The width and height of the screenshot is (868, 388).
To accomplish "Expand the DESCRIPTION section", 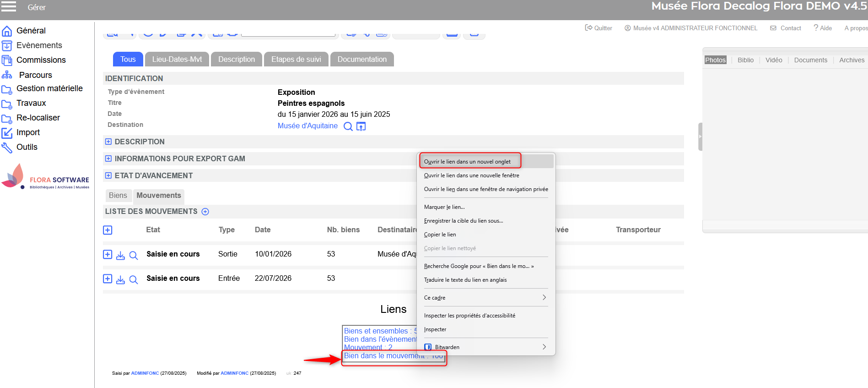I will 108,142.
